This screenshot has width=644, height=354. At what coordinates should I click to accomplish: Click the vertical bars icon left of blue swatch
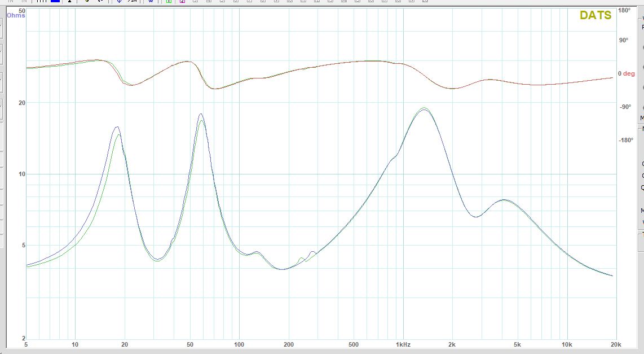coord(42,2)
